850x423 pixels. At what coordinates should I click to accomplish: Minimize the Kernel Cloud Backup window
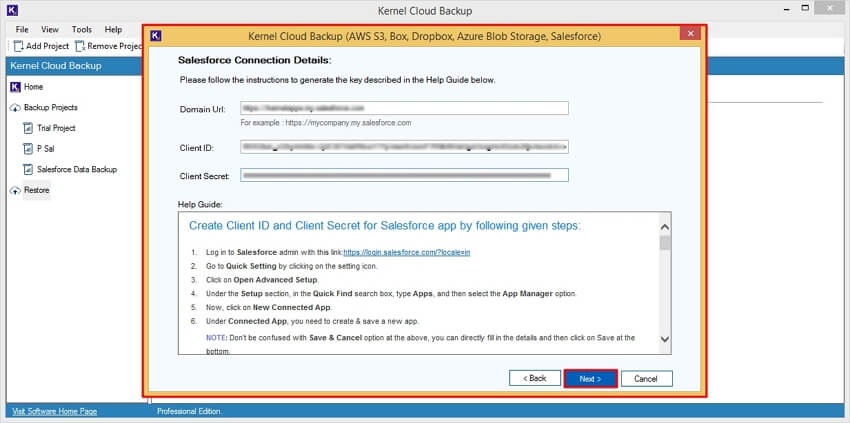(x=786, y=9)
